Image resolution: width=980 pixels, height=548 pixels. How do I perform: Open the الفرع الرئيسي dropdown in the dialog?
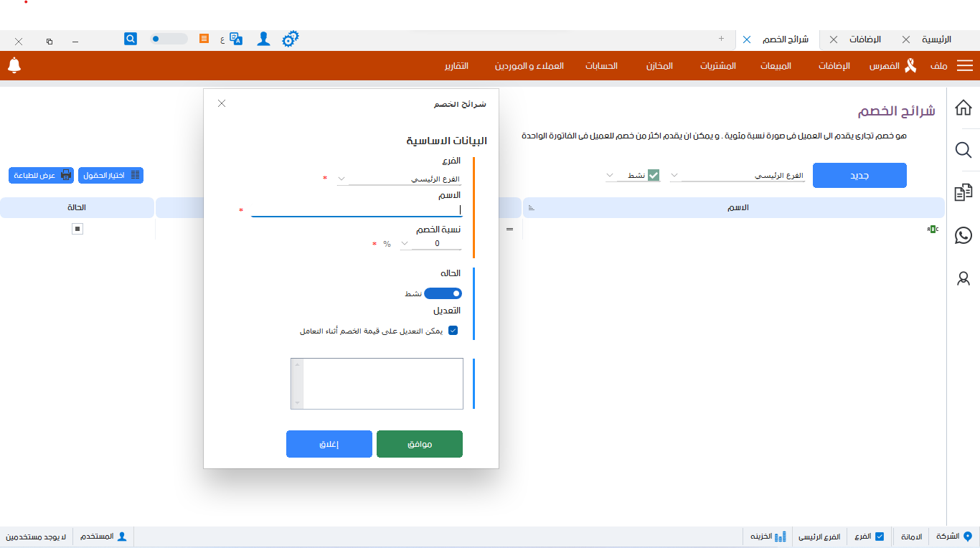click(x=341, y=178)
